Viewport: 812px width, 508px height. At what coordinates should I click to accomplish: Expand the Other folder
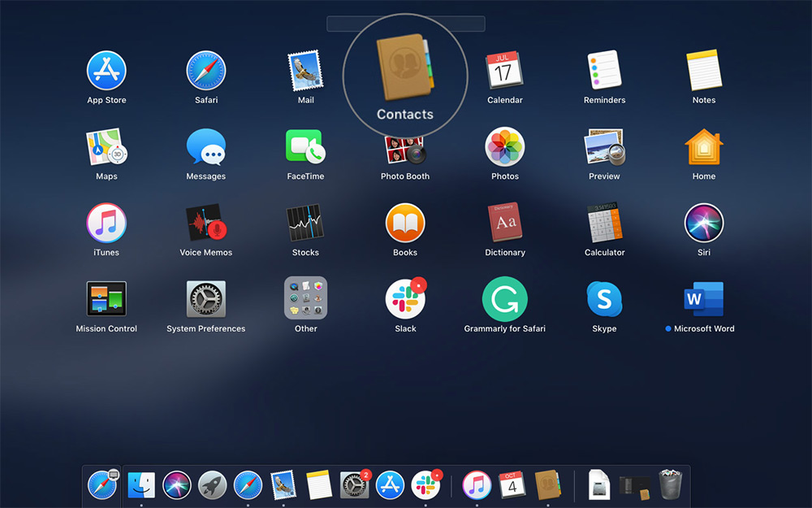[305, 298]
